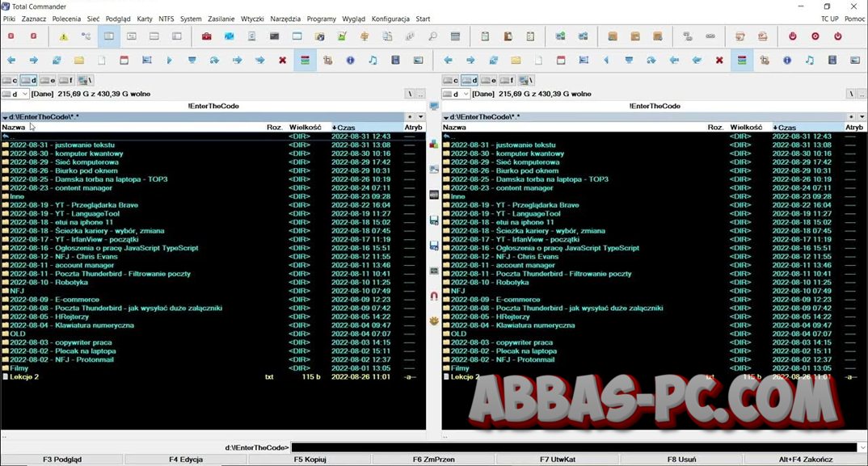Image resolution: width=868 pixels, height=466 pixels.
Task: Open the red toolbox icon in top toolbar
Action: click(x=207, y=36)
